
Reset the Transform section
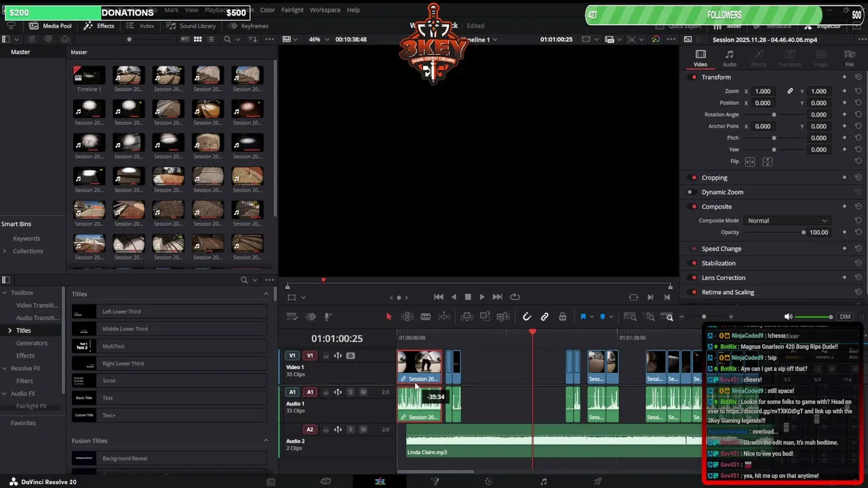point(858,77)
